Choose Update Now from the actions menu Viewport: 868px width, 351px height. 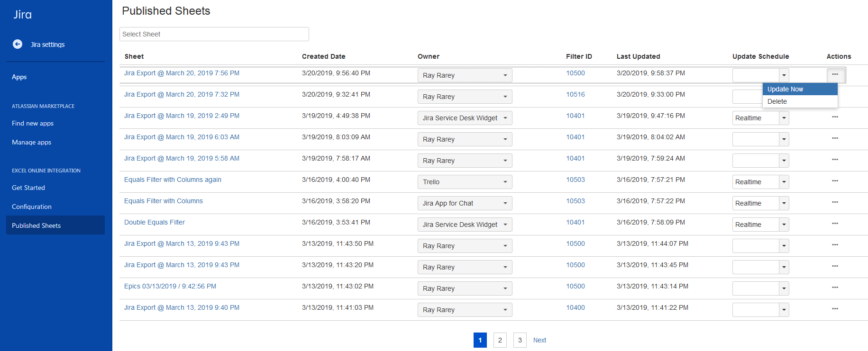click(x=785, y=89)
